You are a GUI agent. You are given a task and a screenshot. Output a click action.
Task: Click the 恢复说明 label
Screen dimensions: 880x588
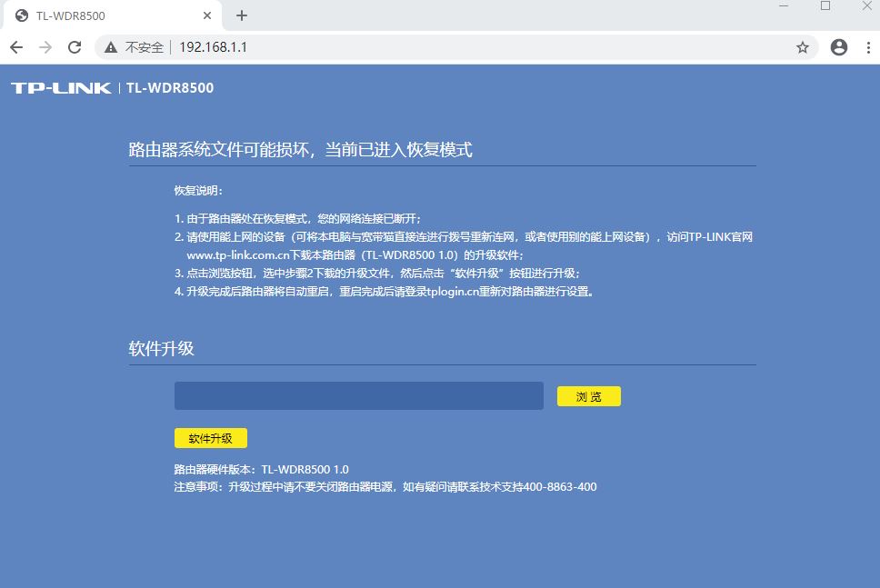point(198,191)
